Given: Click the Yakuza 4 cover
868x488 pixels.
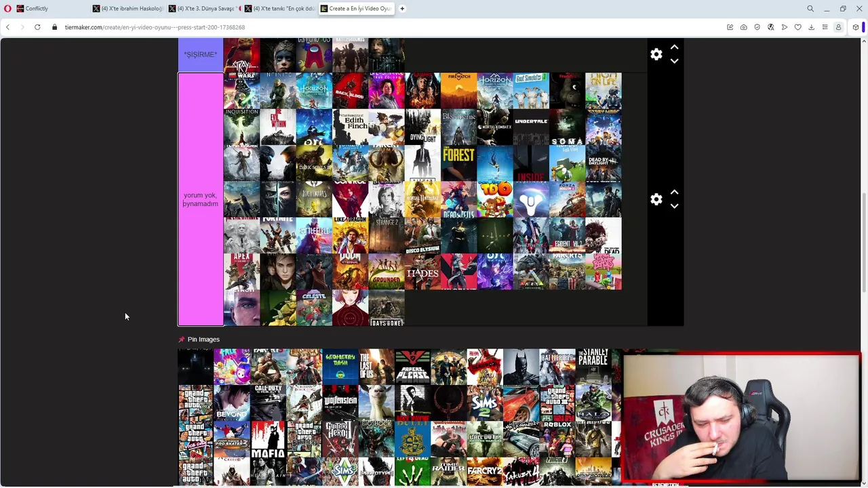Looking at the screenshot, I should [x=521, y=471].
